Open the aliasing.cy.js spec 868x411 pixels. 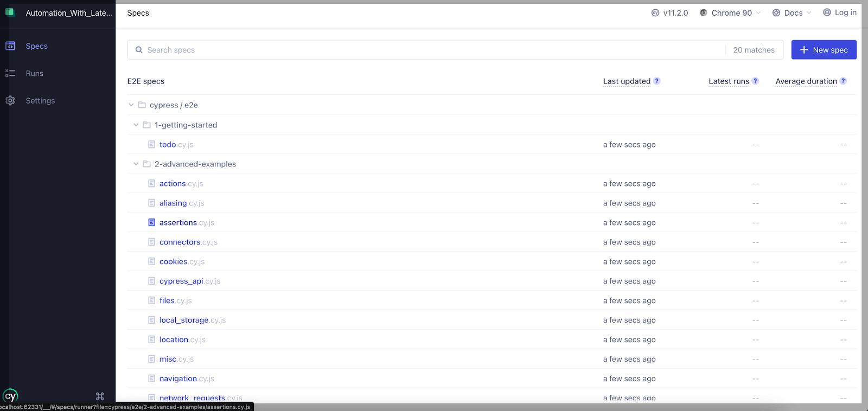182,203
